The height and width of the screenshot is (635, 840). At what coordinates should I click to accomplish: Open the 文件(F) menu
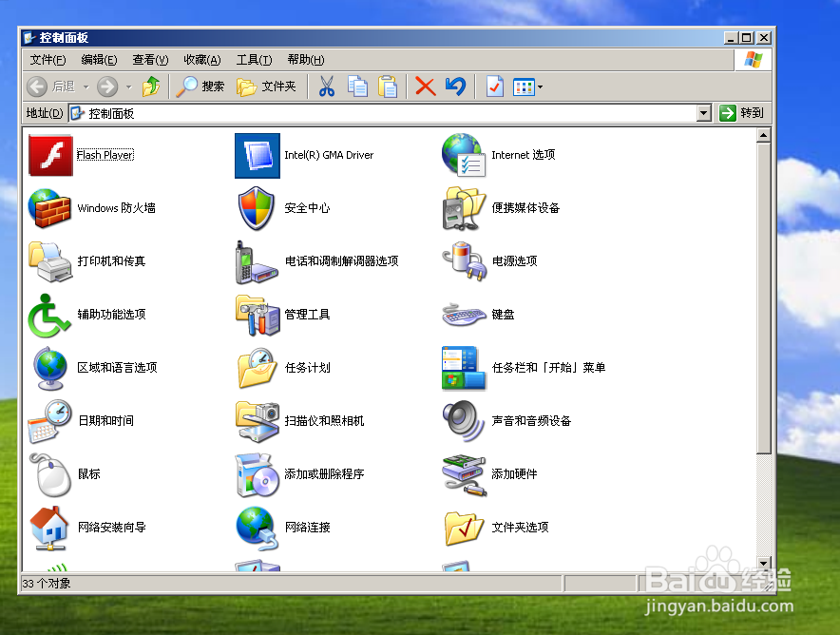(48, 60)
